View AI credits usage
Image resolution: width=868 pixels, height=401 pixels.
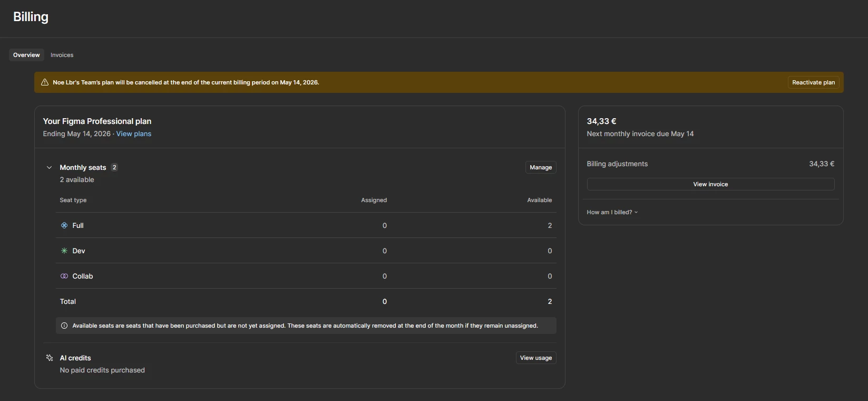(x=536, y=358)
